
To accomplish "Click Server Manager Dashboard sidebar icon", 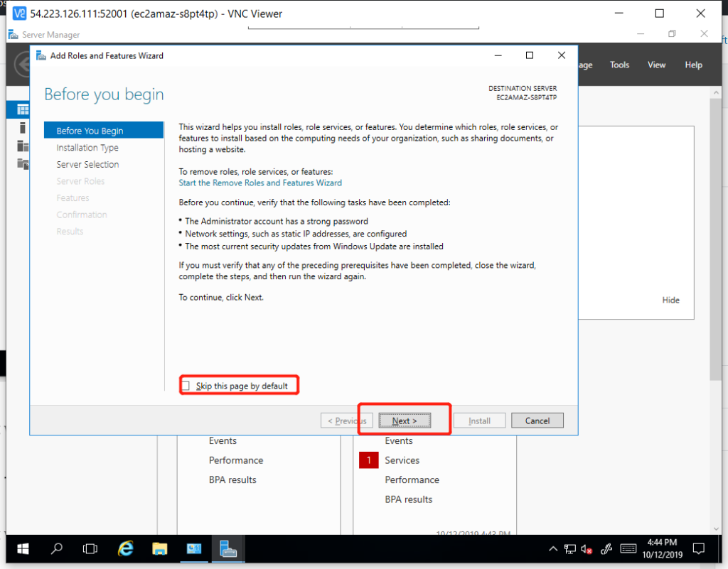I will [x=23, y=109].
